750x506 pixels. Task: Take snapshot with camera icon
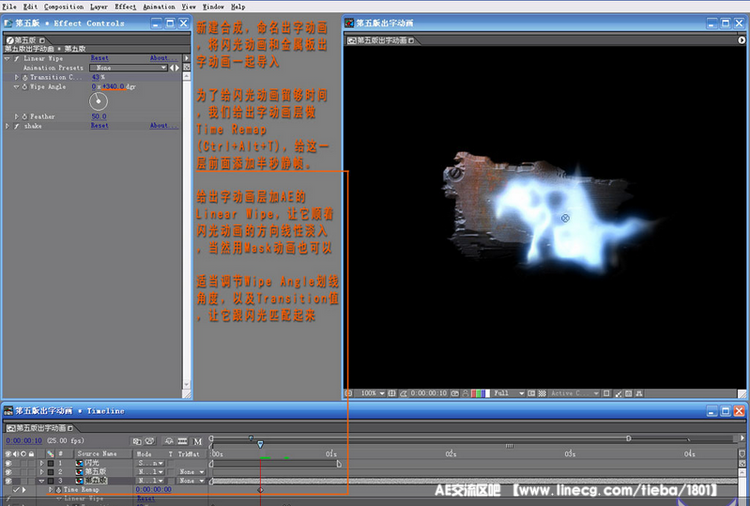pos(455,393)
